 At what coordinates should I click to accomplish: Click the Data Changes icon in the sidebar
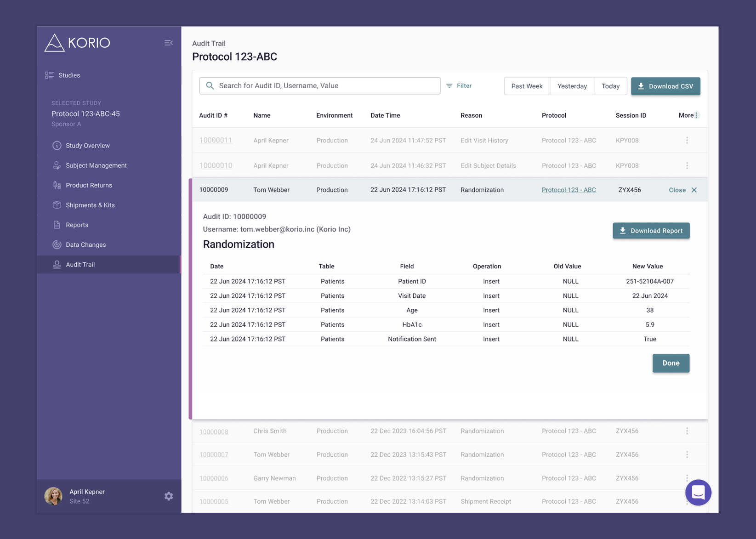point(57,245)
